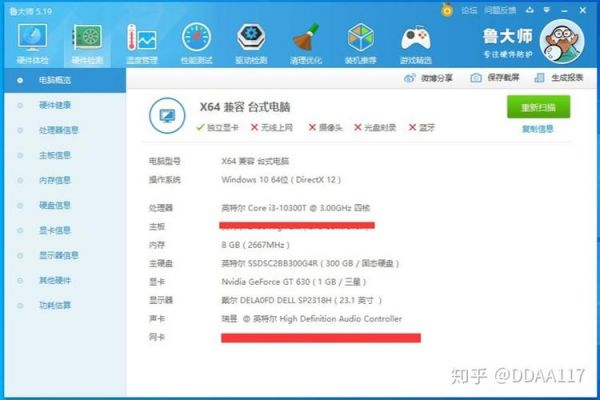Screen dimensions: 600x400
Task: Click the 蓝牙 status item
Action: tap(422, 127)
